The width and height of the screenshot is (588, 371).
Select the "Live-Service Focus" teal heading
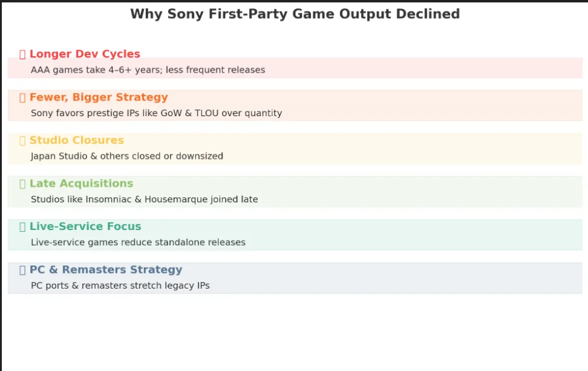click(x=85, y=226)
